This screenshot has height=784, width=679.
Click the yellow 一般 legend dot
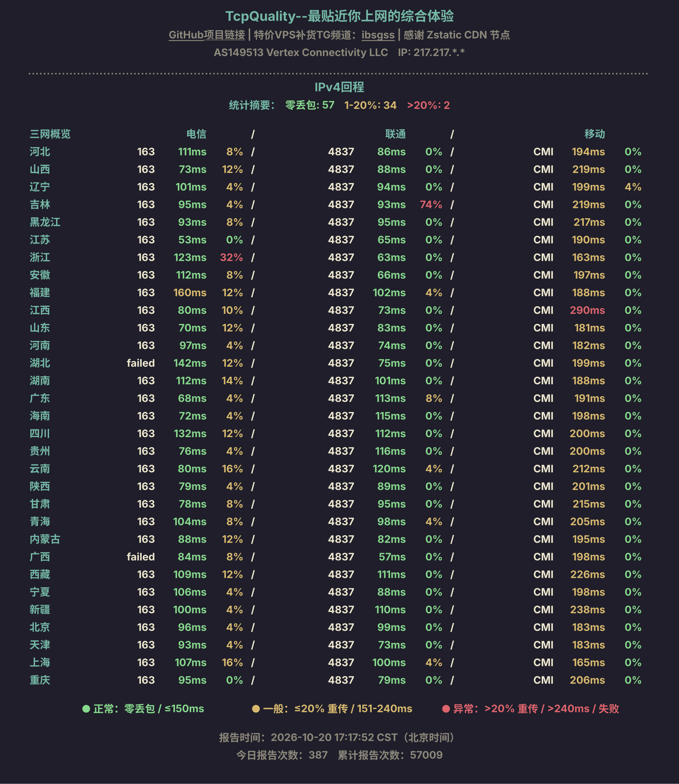pyautogui.click(x=256, y=709)
